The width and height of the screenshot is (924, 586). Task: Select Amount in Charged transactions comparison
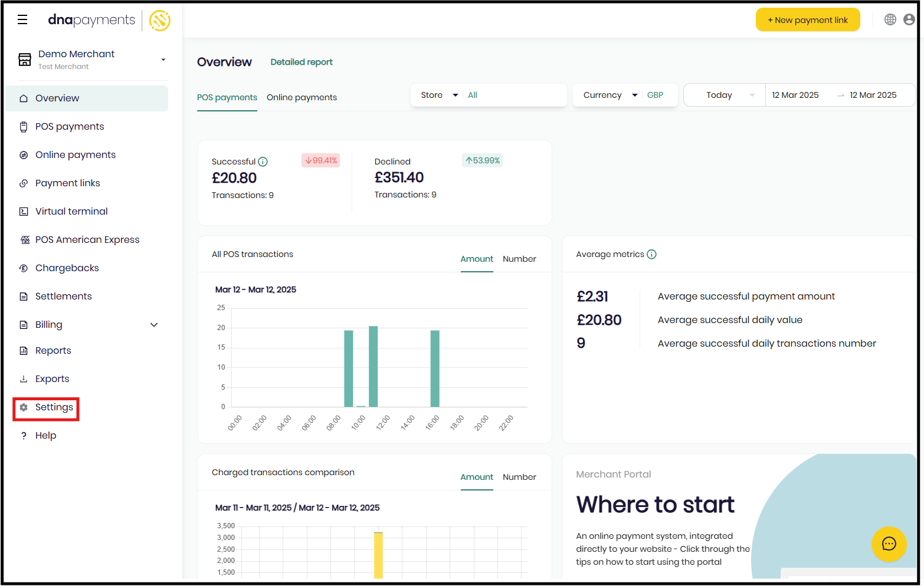point(476,477)
